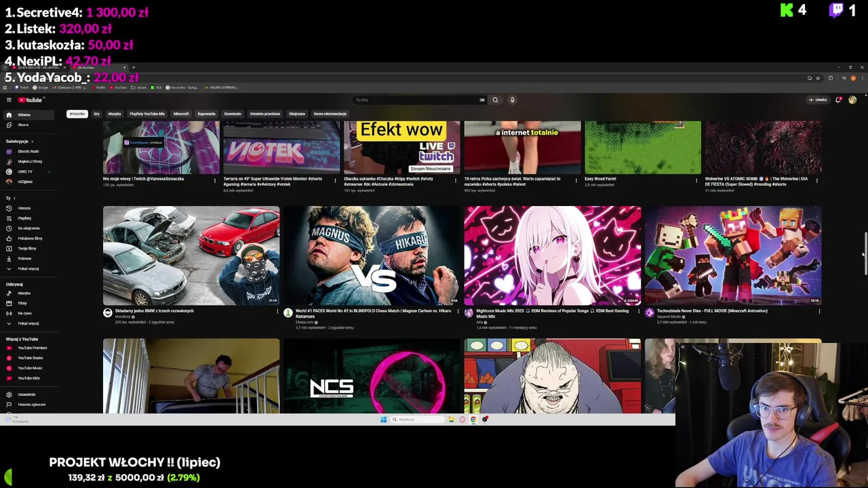Open Windows Start button on taskbar
Image resolution: width=868 pixels, height=488 pixels.
click(383, 420)
